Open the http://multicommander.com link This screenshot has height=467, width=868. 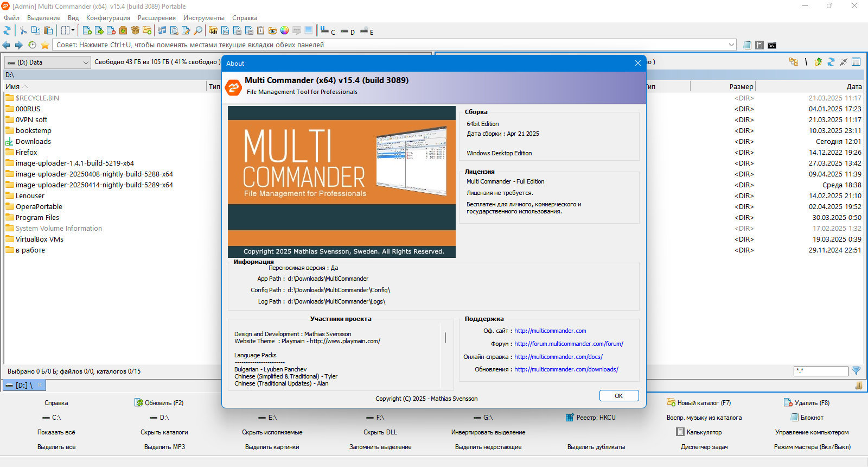tap(550, 331)
